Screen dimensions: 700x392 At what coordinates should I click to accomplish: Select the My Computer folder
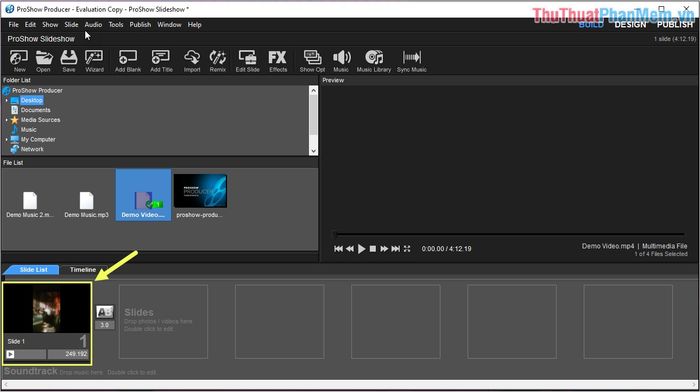point(38,140)
